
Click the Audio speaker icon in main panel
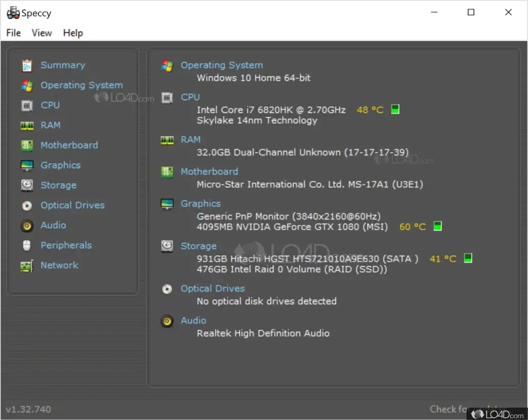167,321
